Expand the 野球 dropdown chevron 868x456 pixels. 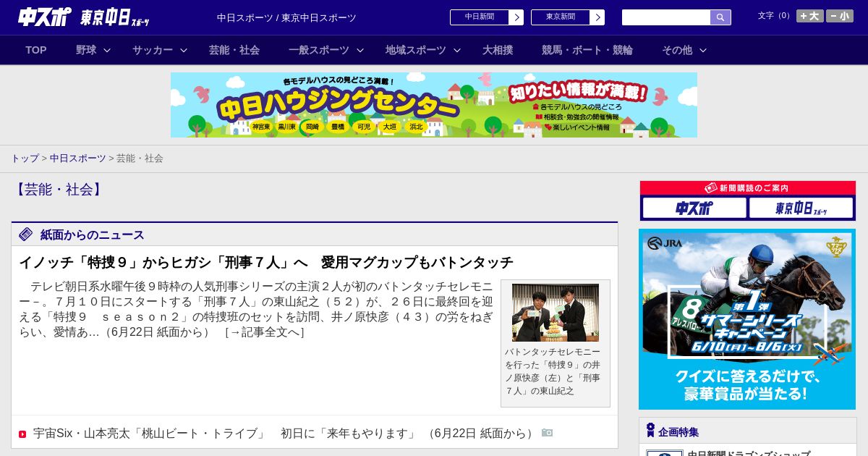tap(107, 51)
